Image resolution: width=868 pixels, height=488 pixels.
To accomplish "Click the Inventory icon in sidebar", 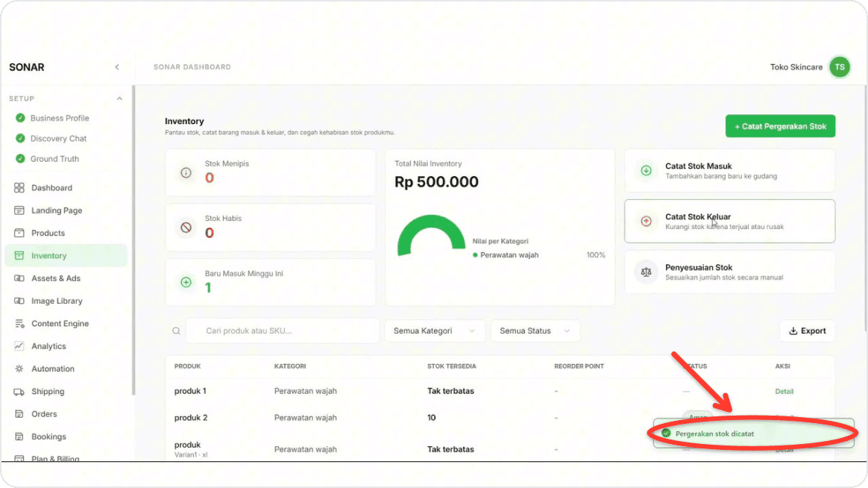I will point(19,255).
